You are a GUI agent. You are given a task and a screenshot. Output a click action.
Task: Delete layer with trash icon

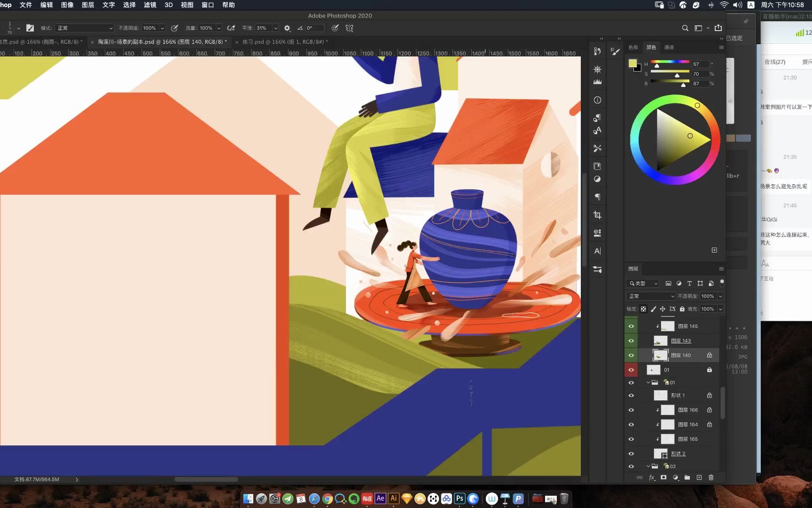(711, 477)
